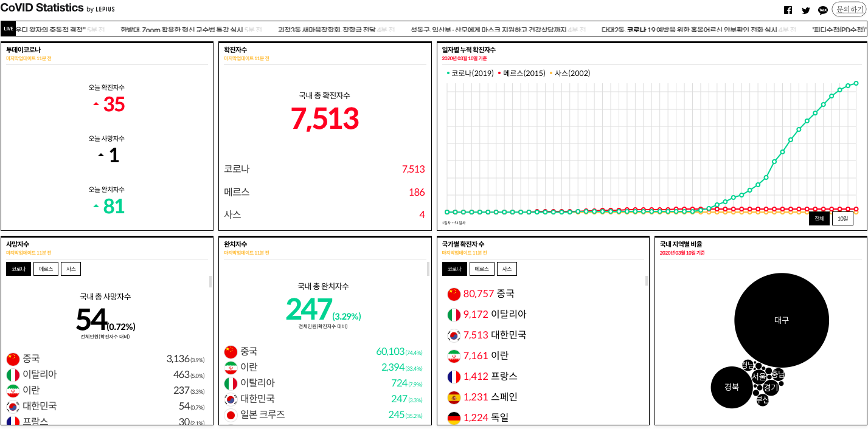Select the 충남 region bubble
This screenshot has height=429, width=868.
[778, 375]
